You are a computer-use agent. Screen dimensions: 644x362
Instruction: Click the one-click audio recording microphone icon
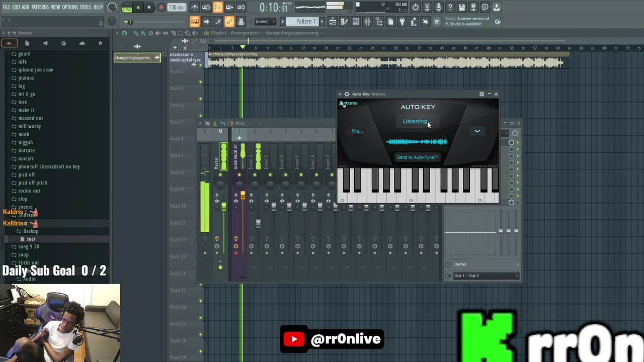tap(439, 7)
